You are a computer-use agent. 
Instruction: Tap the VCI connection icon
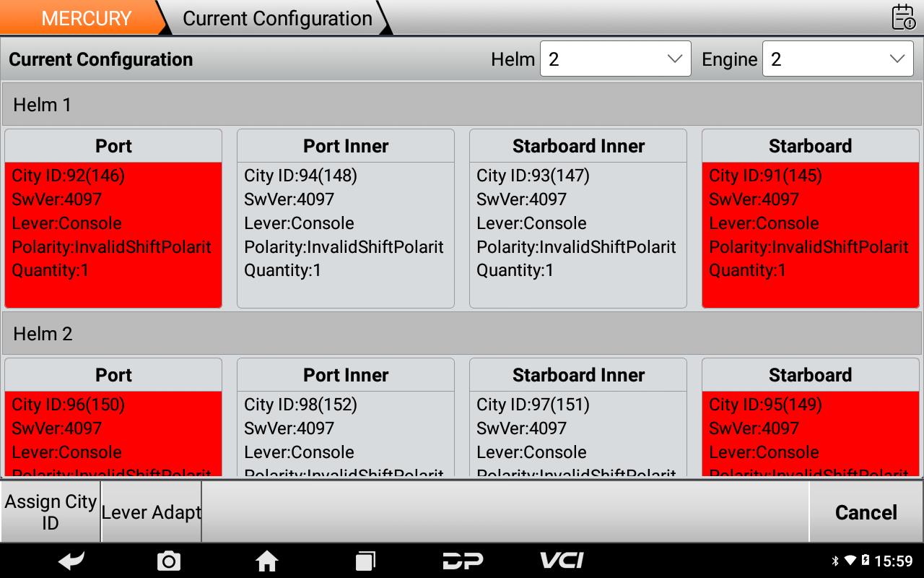coord(562,561)
